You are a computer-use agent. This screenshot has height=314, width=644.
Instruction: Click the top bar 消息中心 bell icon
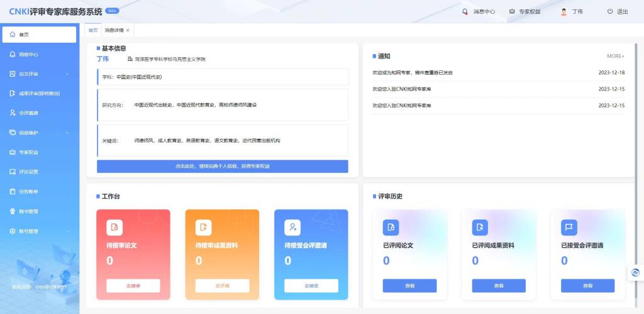pos(465,11)
